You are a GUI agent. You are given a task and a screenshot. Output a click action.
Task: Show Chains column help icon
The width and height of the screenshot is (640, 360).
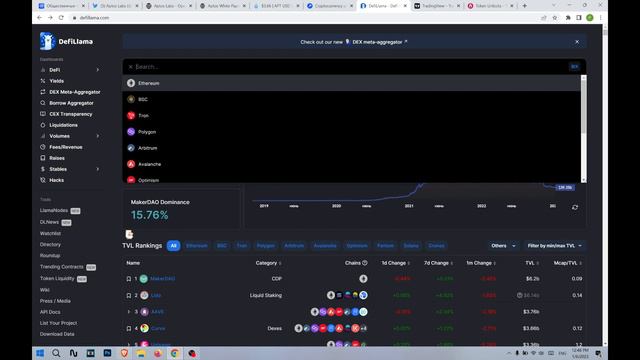tap(365, 263)
